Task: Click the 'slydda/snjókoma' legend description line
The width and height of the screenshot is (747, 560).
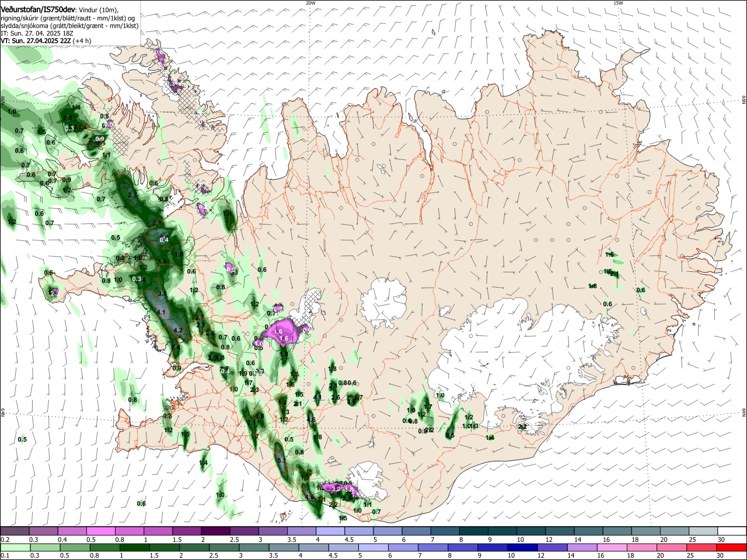Action: (x=70, y=26)
